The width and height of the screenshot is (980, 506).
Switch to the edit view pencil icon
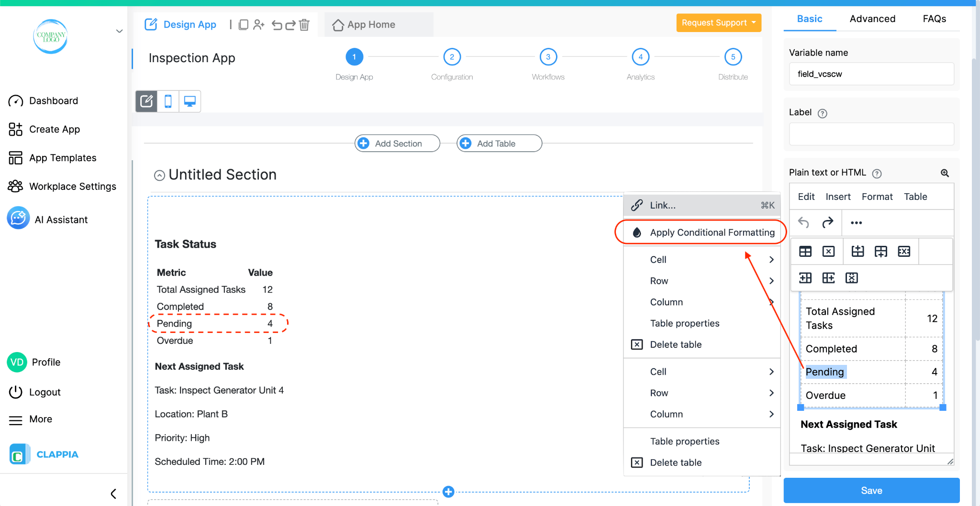pos(146,101)
